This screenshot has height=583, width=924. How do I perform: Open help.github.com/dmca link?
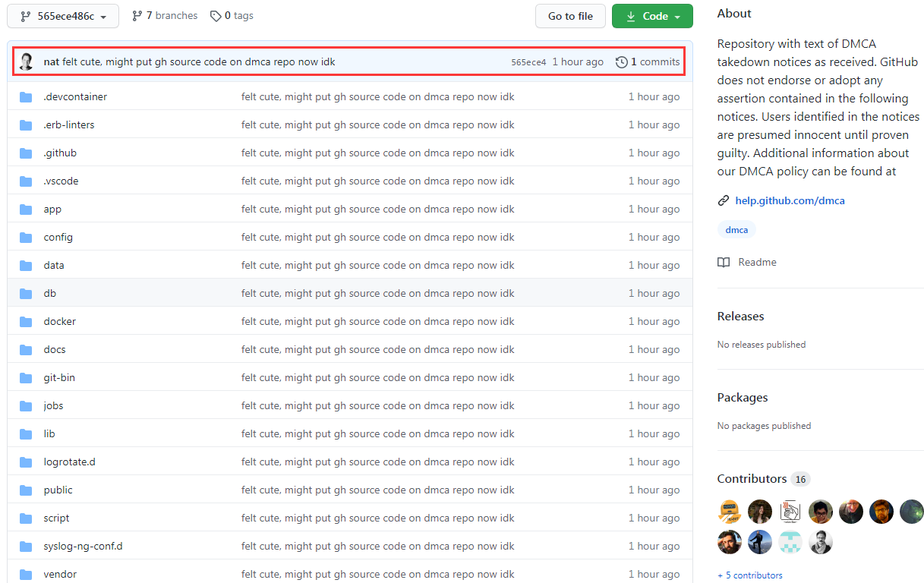pyautogui.click(x=790, y=201)
